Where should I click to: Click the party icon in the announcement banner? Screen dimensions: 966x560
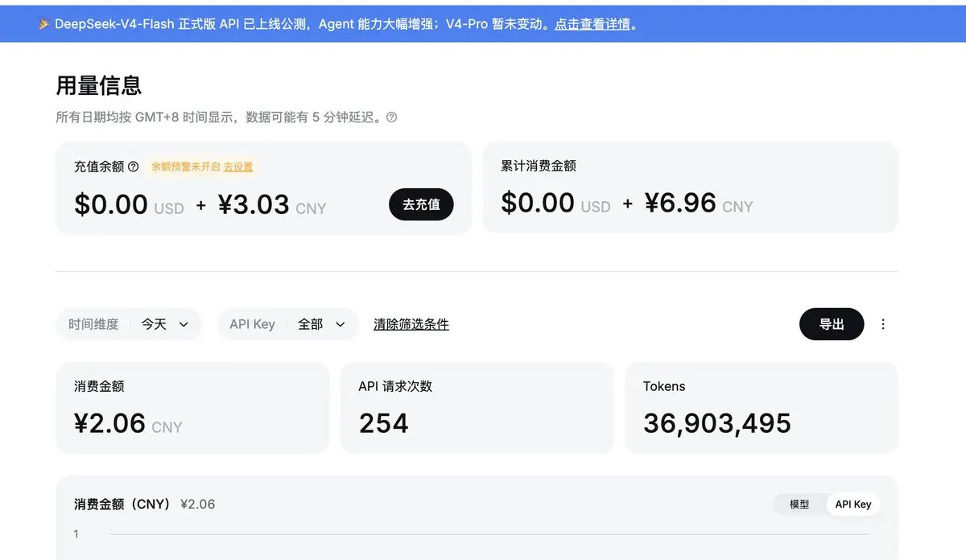44,24
